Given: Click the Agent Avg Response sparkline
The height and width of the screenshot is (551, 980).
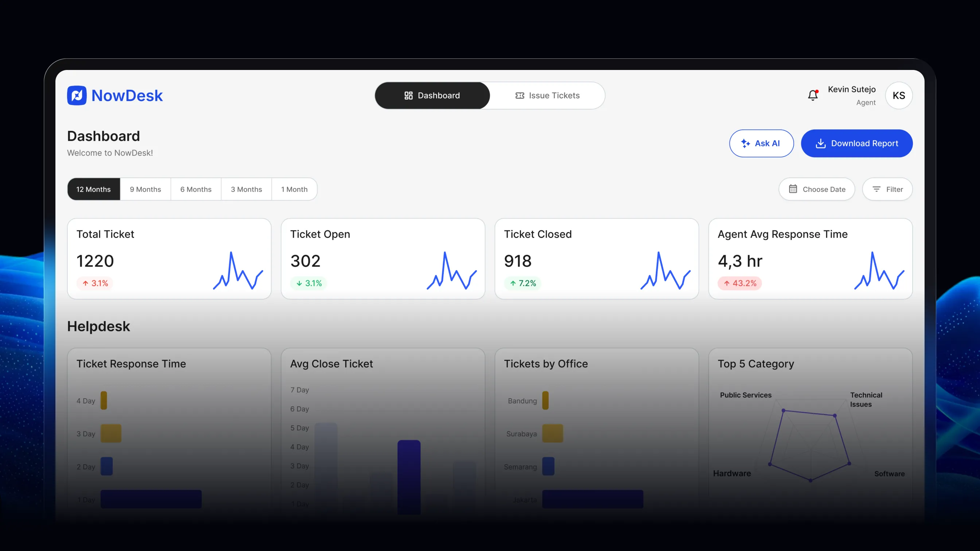Looking at the screenshot, I should click(x=879, y=271).
